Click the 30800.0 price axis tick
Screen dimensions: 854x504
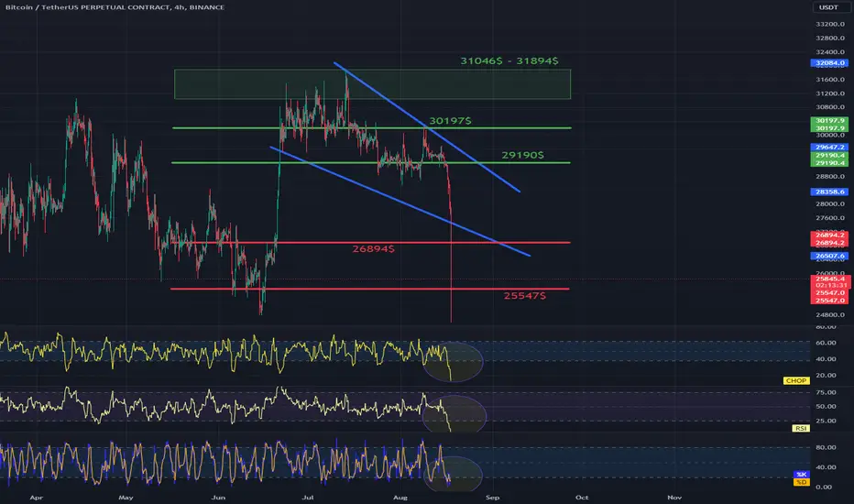(830, 107)
